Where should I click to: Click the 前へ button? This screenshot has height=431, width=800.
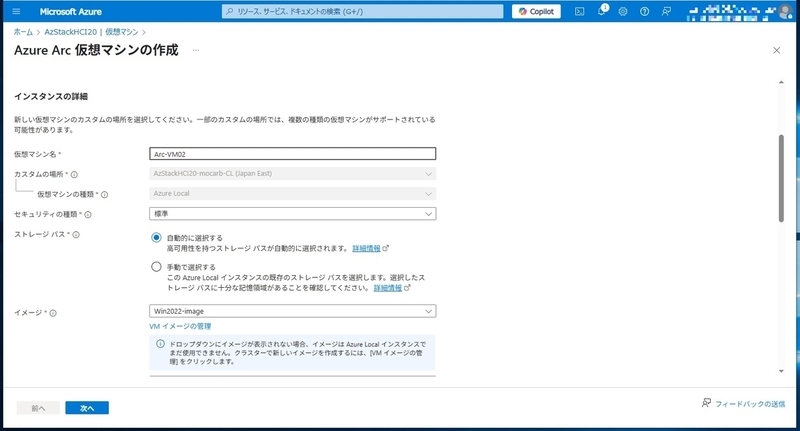tap(38, 408)
